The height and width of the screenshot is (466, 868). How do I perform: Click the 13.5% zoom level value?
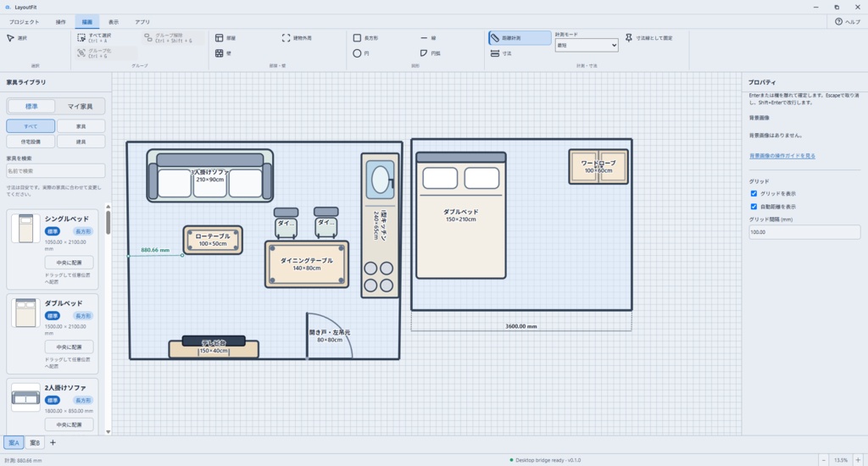point(841,460)
